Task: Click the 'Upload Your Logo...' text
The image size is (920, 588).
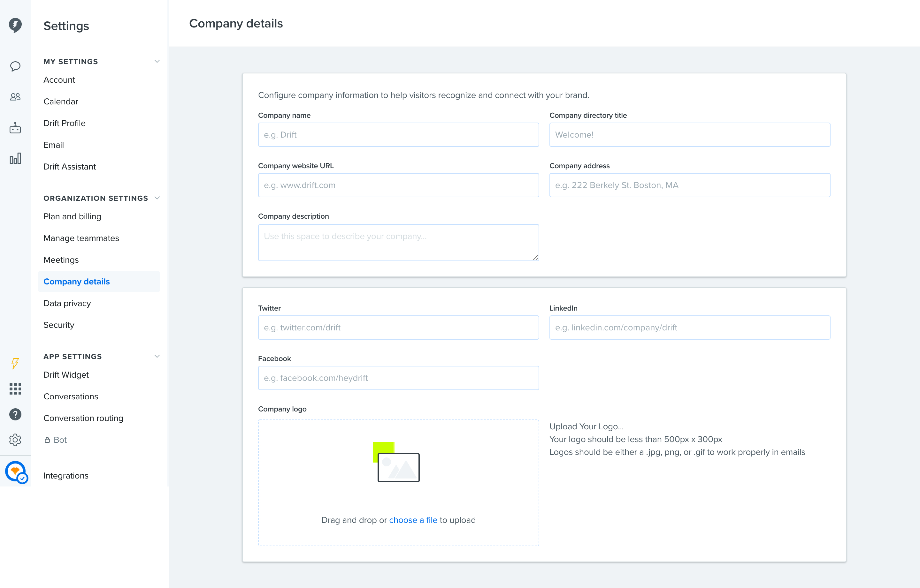Action: point(586,426)
